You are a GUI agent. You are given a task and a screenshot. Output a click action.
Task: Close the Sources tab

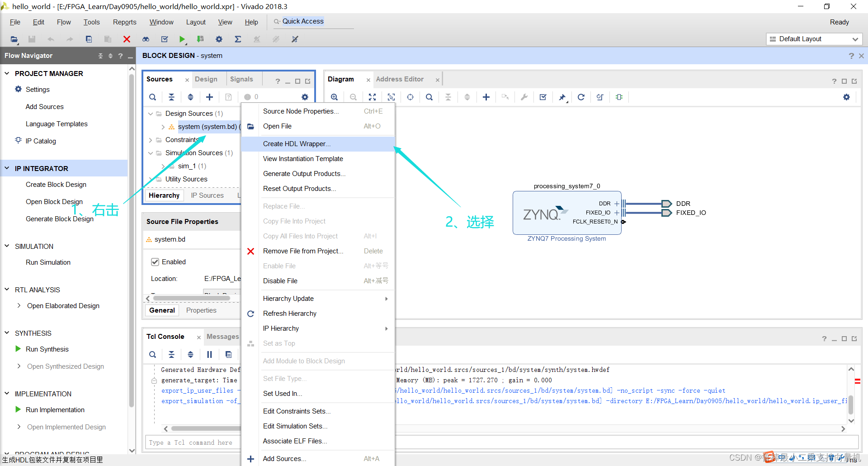187,80
